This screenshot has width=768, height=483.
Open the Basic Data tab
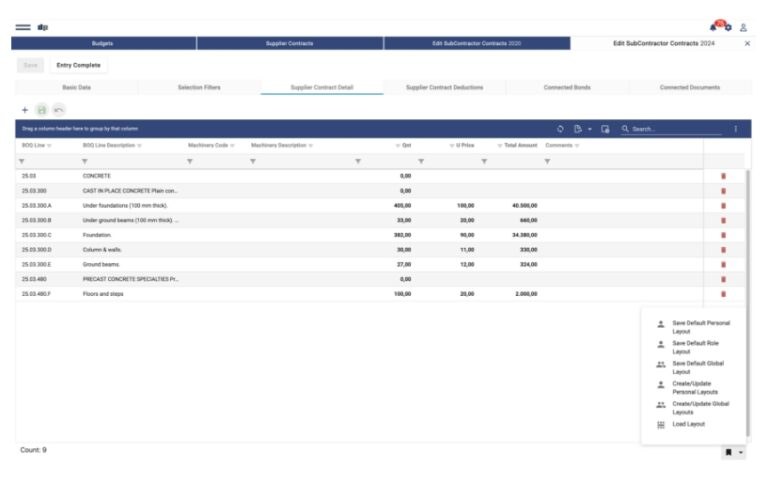pos(76,87)
